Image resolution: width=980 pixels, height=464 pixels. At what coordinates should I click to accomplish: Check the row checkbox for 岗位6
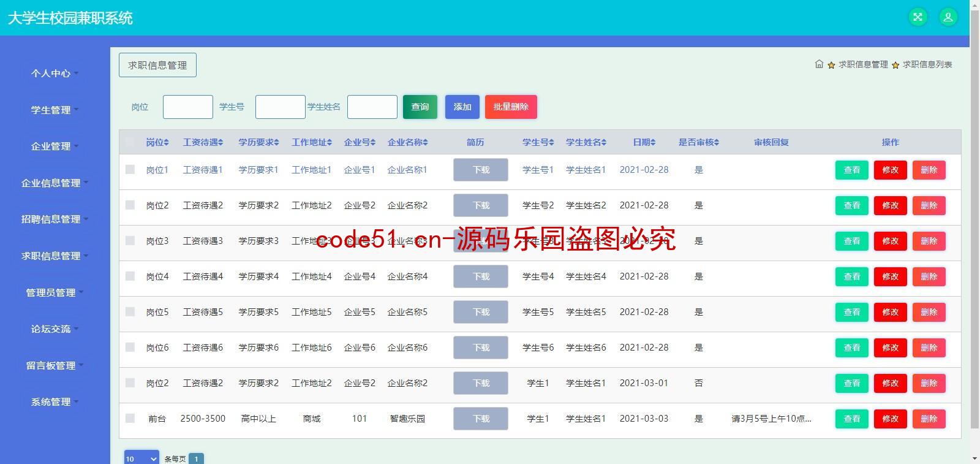[130, 347]
